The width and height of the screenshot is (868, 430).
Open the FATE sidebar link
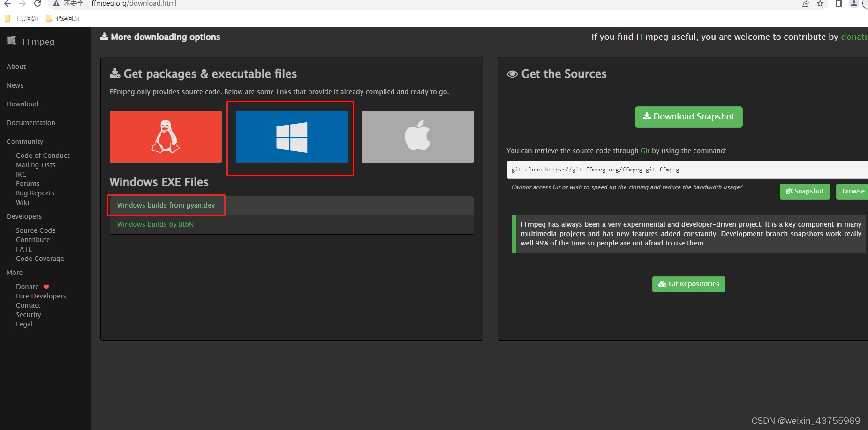24,249
